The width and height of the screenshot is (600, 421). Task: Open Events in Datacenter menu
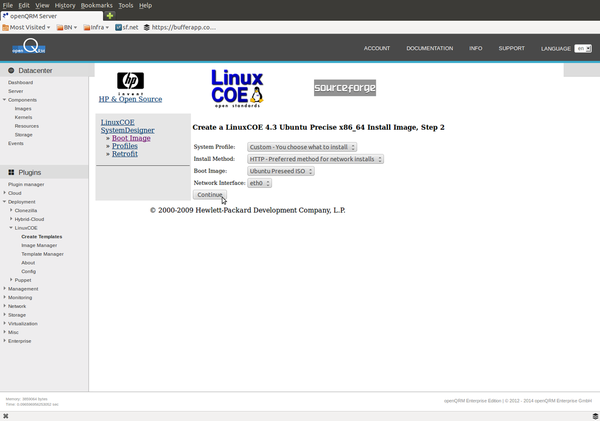16,143
